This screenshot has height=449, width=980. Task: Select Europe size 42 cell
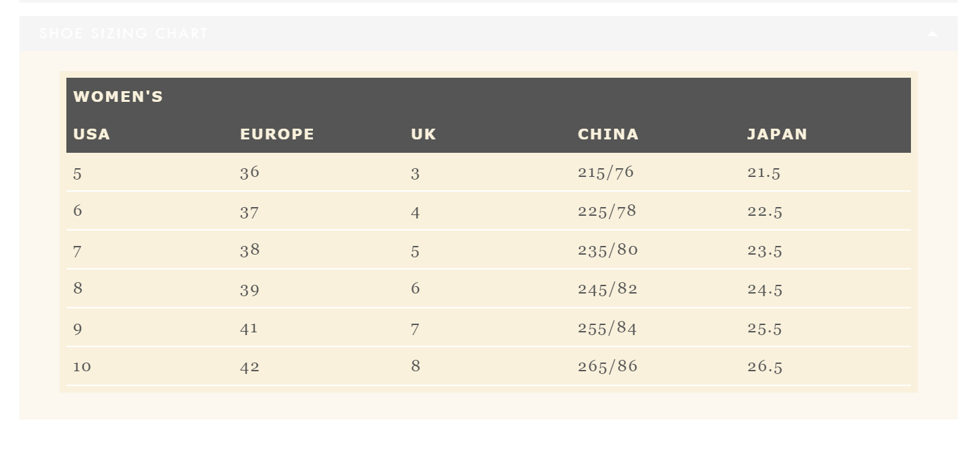tap(249, 367)
